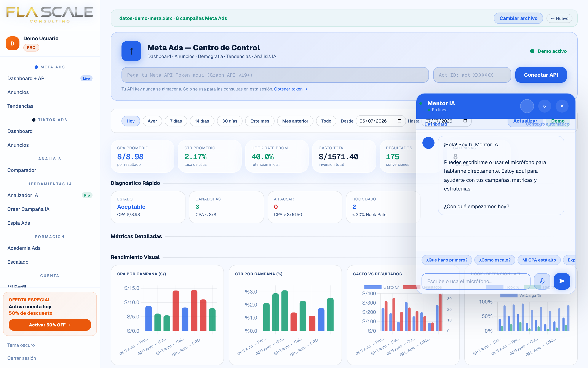Screen dimensions: 588x368
Task: Open Escalado in the sidebar
Action: [50, 262]
